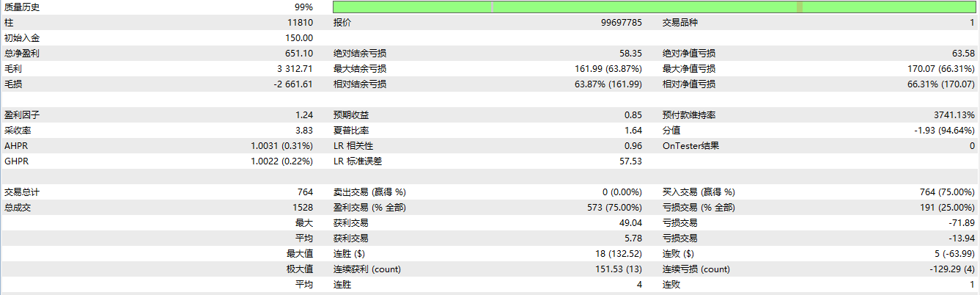Click the gross profit value 3 312.71
The width and height of the screenshot is (980, 295).
(295, 69)
